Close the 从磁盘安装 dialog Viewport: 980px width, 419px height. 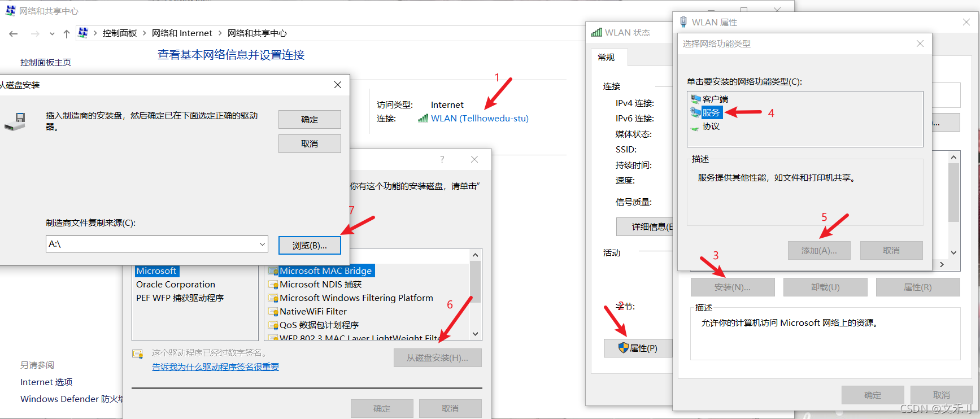338,85
